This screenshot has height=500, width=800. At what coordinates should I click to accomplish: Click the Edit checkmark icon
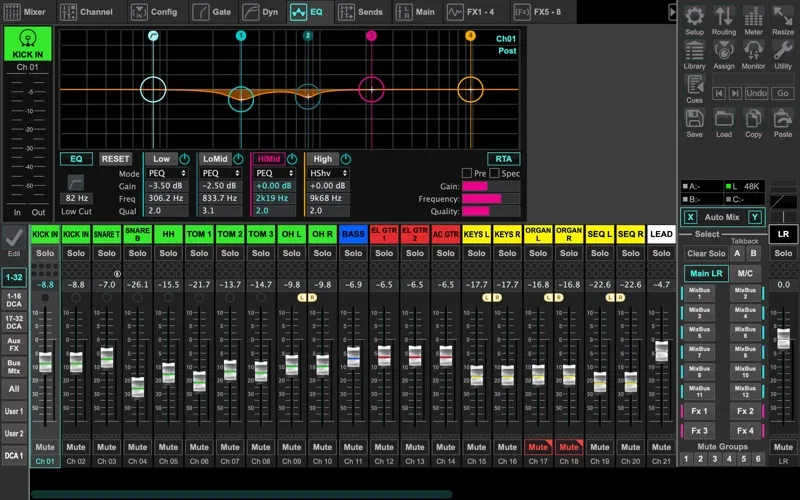pyautogui.click(x=14, y=238)
